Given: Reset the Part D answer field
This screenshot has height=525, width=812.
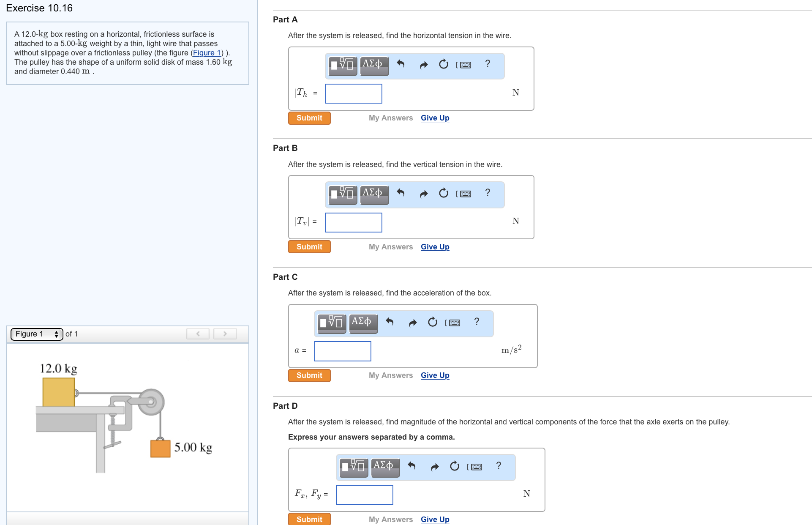Looking at the screenshot, I should tap(454, 466).
